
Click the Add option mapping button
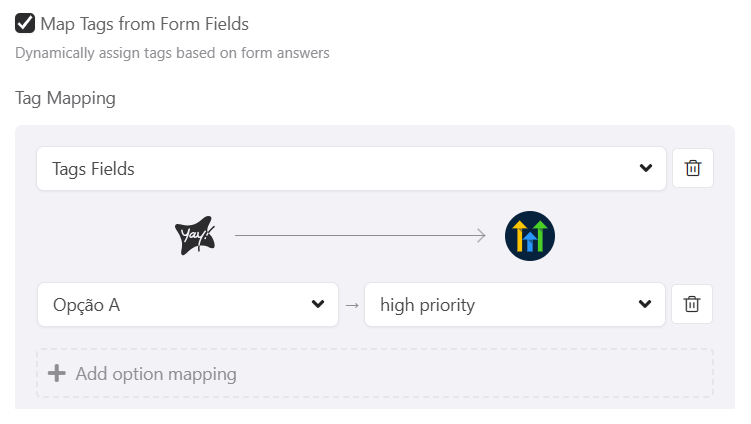point(375,374)
